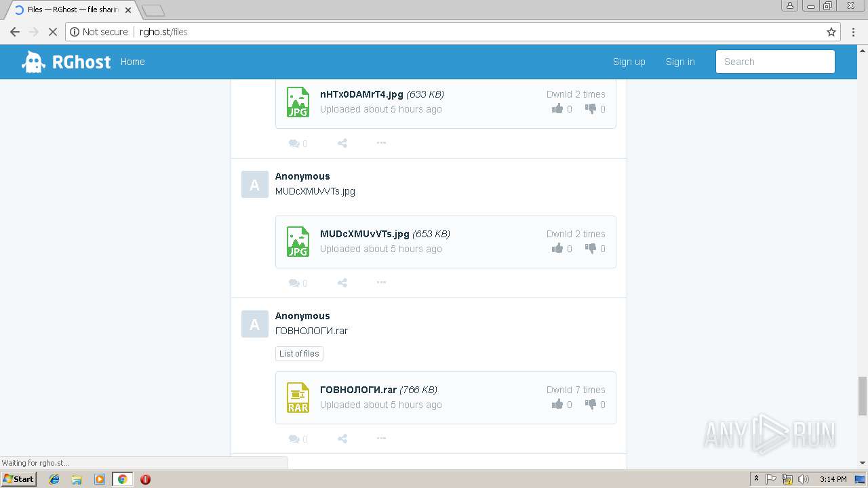This screenshot has height=488, width=868.
Task: Click 'Uploaded about 5 hours ago' under ГОВНОЛОГИ.rar
Action: click(x=381, y=405)
